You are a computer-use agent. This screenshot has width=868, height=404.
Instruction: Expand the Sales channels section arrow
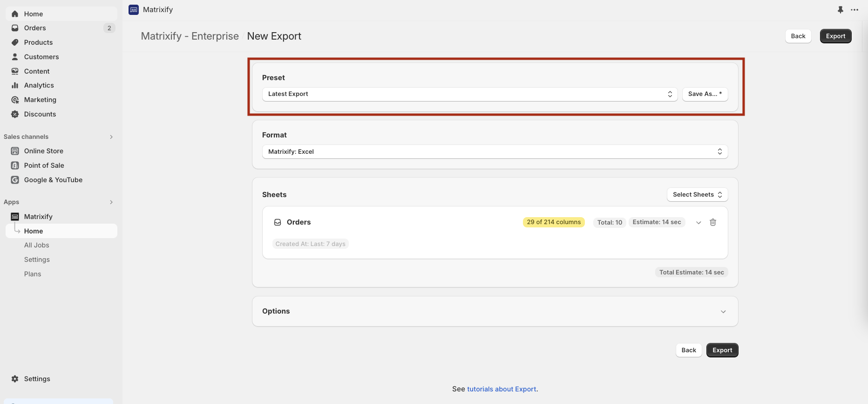click(x=111, y=137)
